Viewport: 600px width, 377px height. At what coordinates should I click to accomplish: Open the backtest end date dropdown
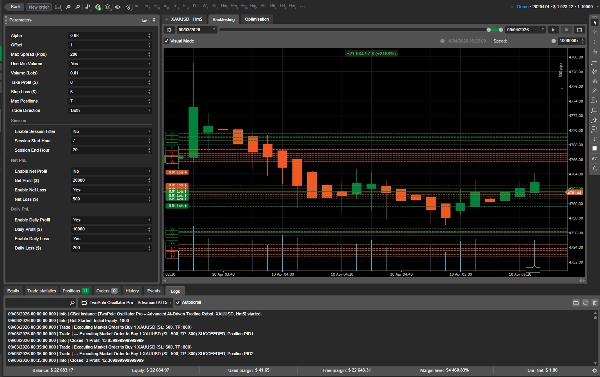pos(525,29)
